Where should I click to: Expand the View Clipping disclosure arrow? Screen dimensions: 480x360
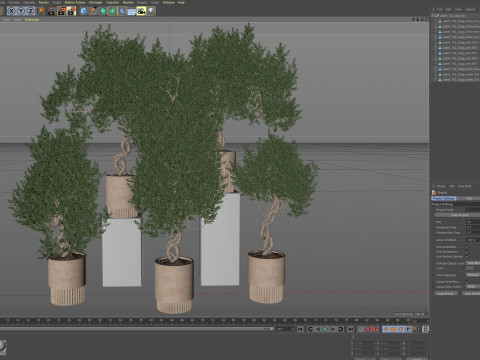[433, 275]
